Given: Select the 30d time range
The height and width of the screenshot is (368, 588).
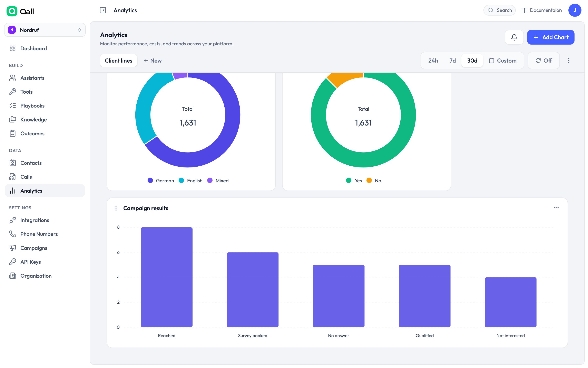Looking at the screenshot, I should click(x=472, y=61).
